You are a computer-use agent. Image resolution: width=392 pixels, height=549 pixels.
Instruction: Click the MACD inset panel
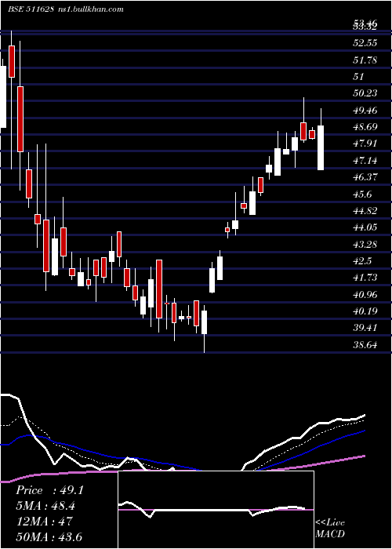pyautogui.click(x=216, y=510)
